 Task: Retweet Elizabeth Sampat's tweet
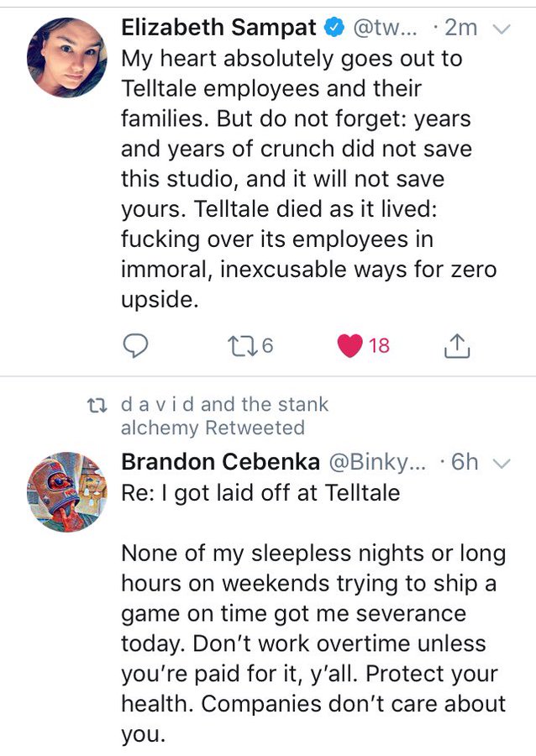(x=240, y=344)
